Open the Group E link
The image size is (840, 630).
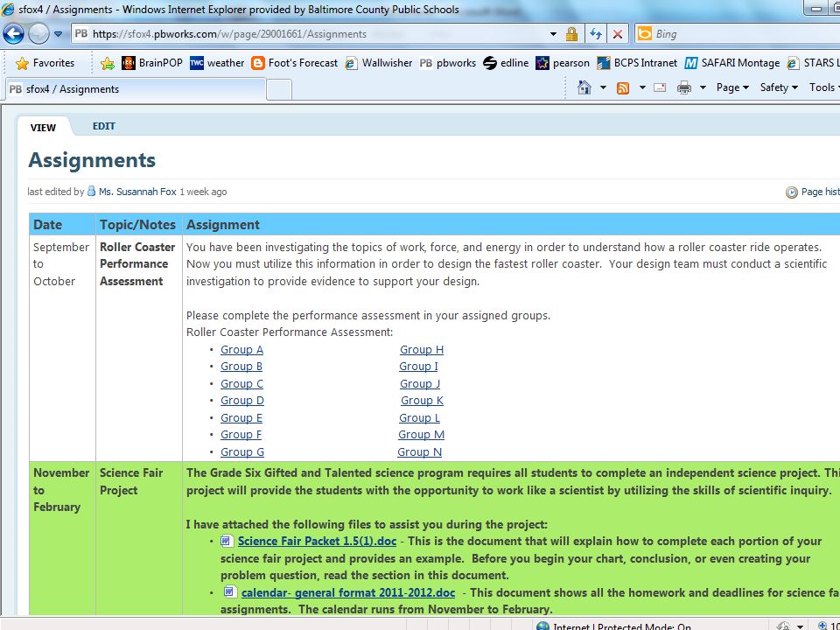coord(241,418)
